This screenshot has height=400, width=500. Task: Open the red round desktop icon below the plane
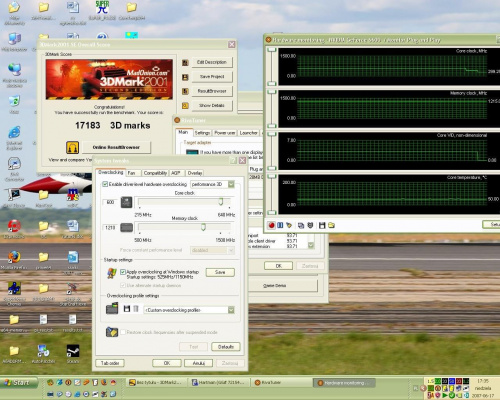(x=14, y=229)
